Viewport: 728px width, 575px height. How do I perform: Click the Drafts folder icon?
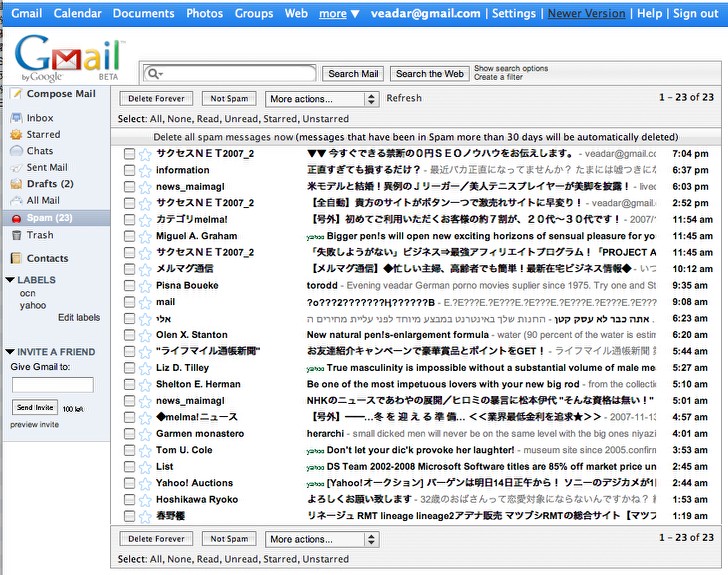16,184
